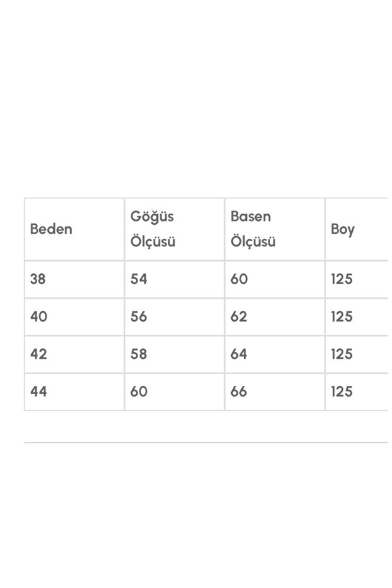Click hip value 64 in the table
This screenshot has width=392, height=588.
pos(239,354)
